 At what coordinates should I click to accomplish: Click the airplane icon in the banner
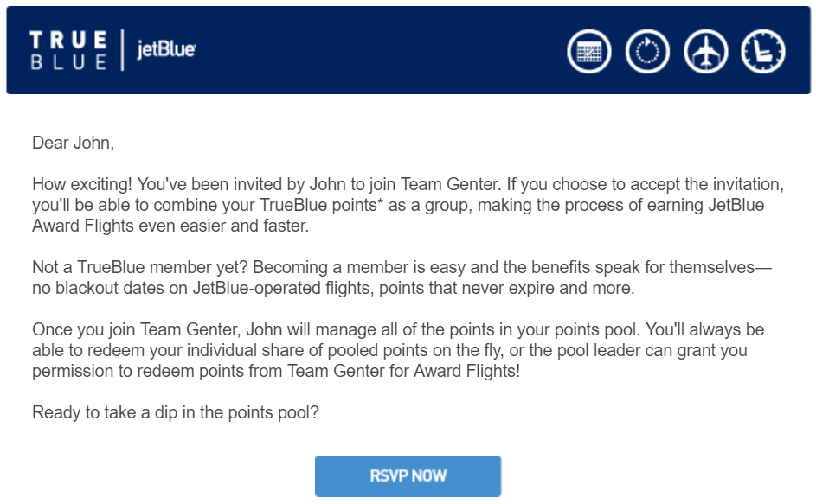[706, 52]
